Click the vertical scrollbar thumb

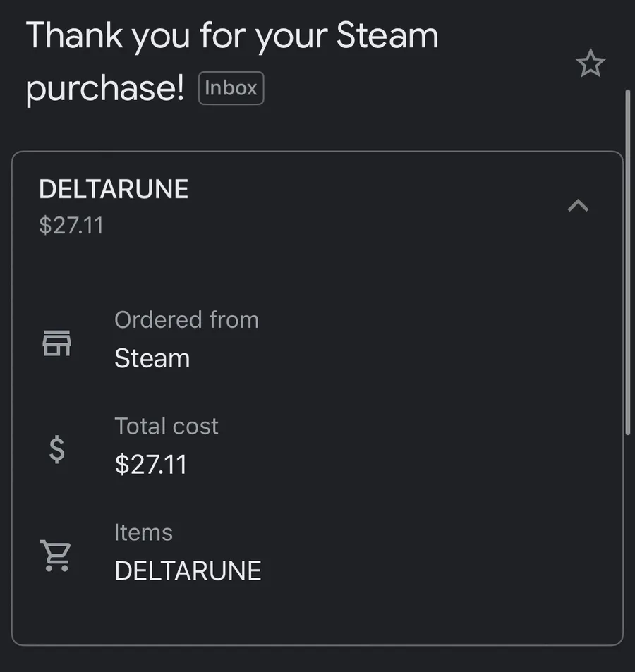tap(627, 261)
